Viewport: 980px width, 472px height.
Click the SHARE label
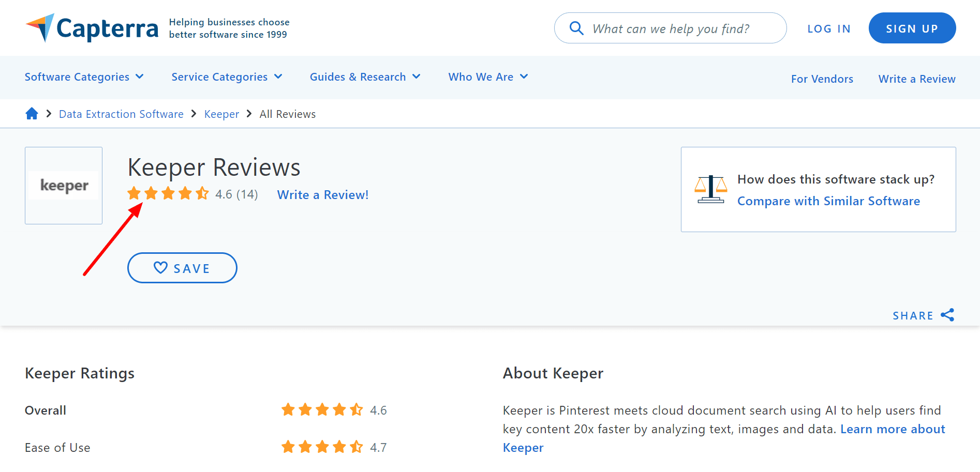click(913, 316)
